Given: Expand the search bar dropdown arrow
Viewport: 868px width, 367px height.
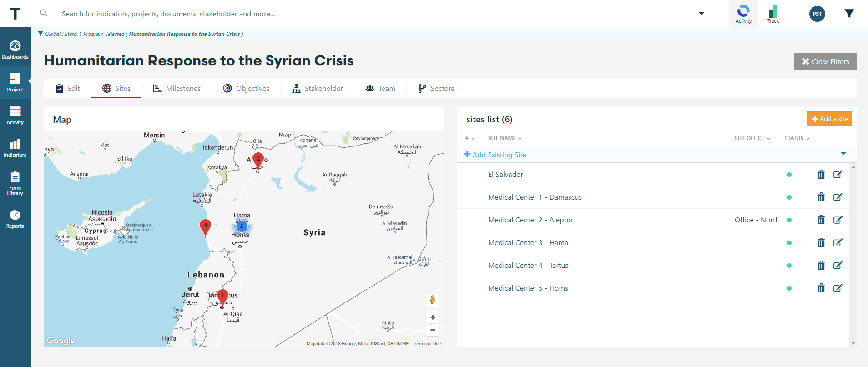Looking at the screenshot, I should 701,14.
